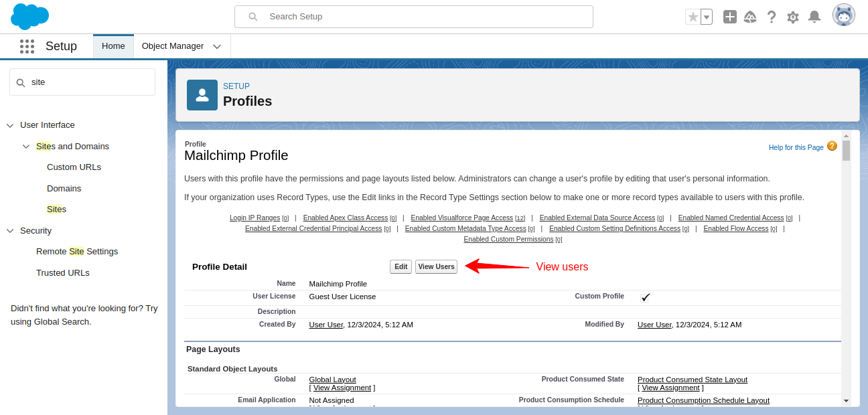Click the help question mark icon

772,17
